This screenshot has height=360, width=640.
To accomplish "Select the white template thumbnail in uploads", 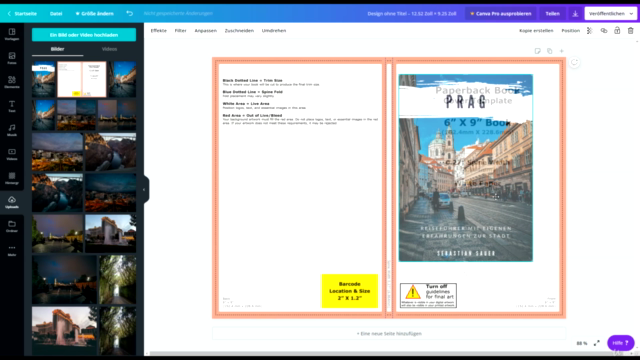I will point(82,79).
